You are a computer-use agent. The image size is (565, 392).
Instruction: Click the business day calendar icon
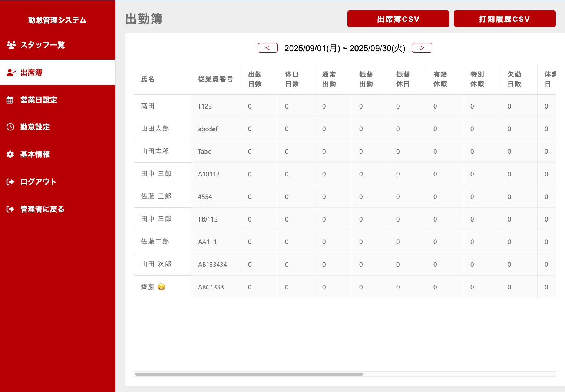pyautogui.click(x=10, y=100)
